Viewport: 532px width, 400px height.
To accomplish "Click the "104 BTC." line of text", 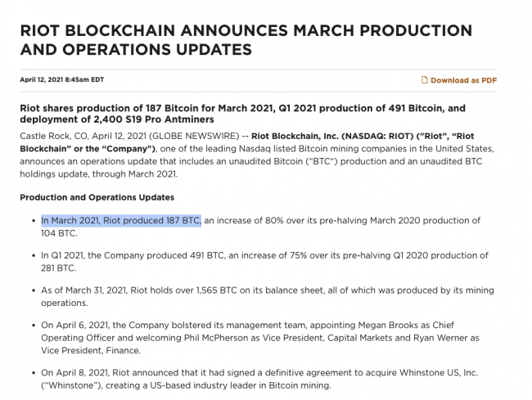I will point(60,233).
